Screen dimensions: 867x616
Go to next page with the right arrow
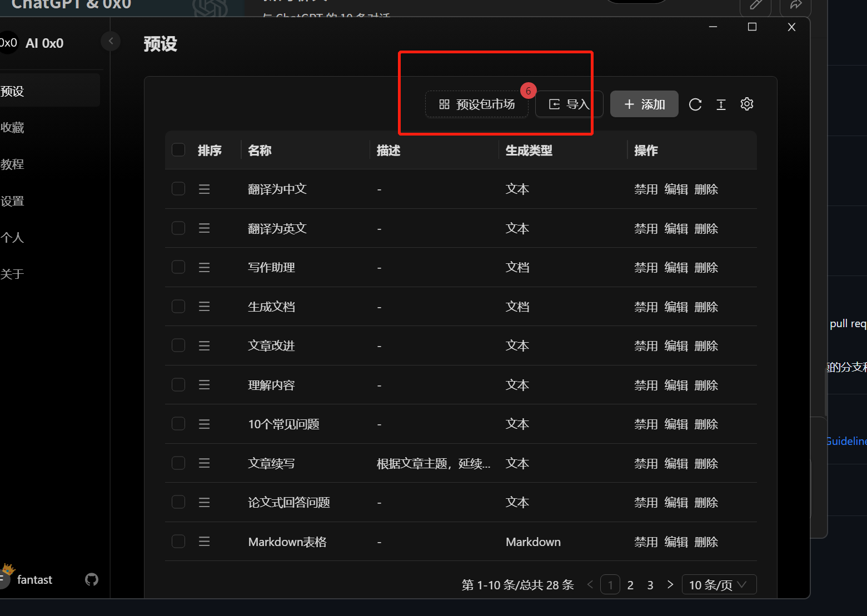[670, 584]
